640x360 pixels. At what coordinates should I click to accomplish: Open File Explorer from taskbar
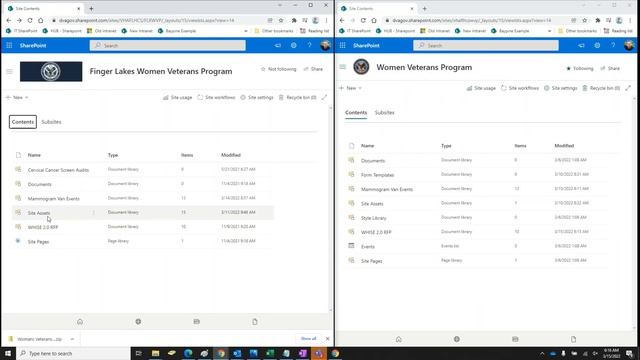click(x=156, y=353)
